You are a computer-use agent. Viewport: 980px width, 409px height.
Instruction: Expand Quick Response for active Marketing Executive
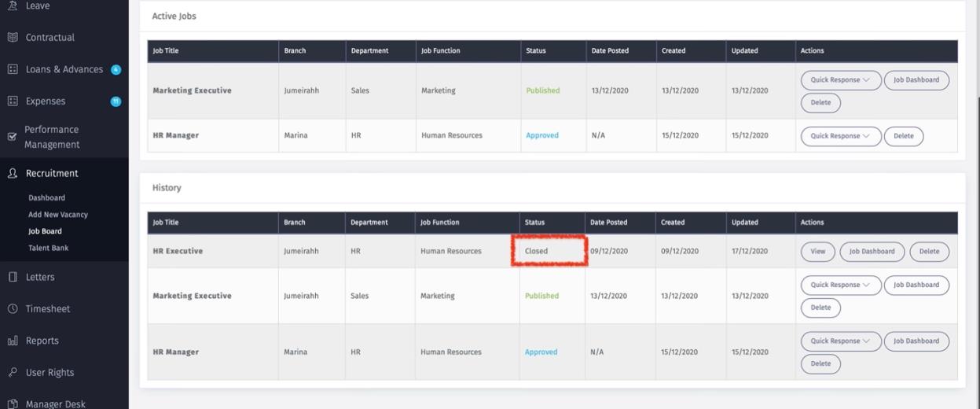[x=840, y=80]
